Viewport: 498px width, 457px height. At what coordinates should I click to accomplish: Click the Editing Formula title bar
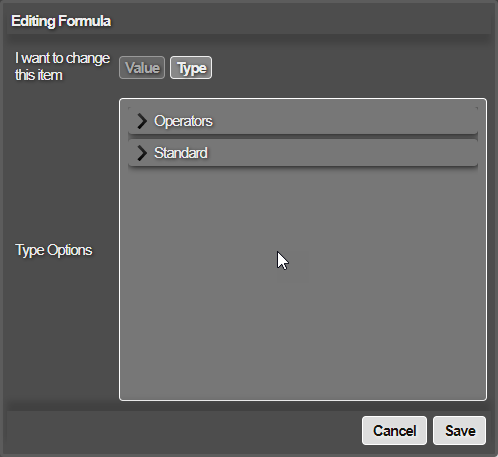(x=249, y=21)
